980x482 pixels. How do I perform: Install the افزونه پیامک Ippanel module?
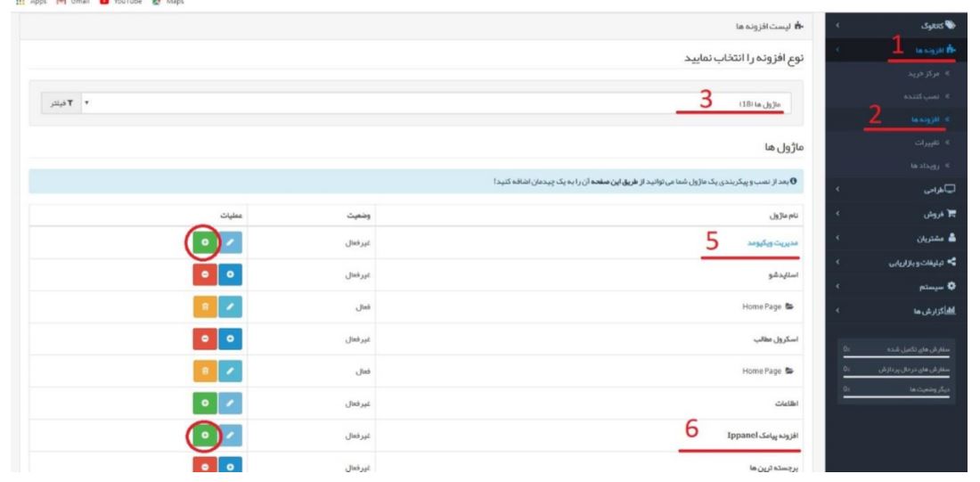pos(204,435)
